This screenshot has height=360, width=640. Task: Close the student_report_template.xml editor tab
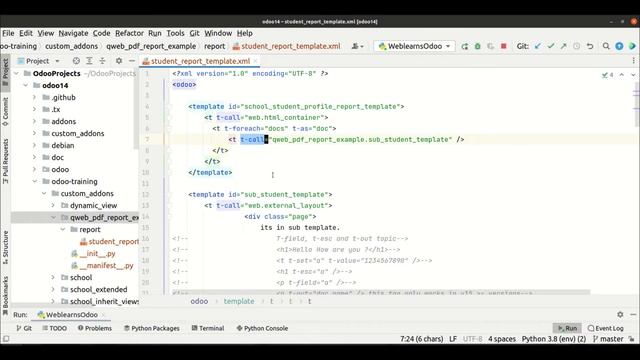pyautogui.click(x=256, y=61)
